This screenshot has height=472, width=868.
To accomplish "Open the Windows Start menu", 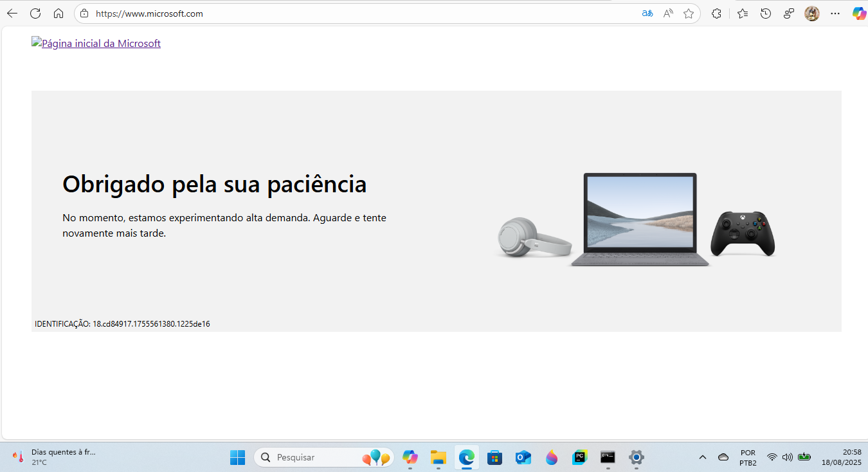I will click(238, 457).
